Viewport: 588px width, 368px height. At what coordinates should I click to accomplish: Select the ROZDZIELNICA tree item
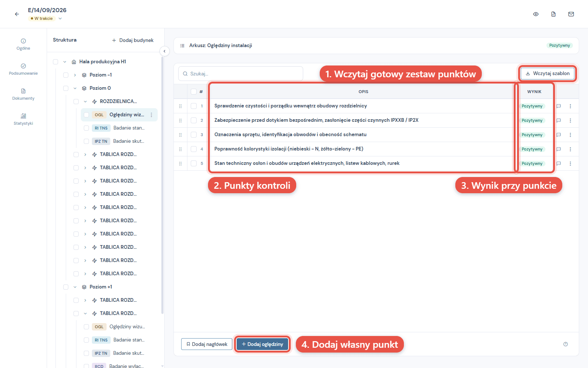coord(118,102)
